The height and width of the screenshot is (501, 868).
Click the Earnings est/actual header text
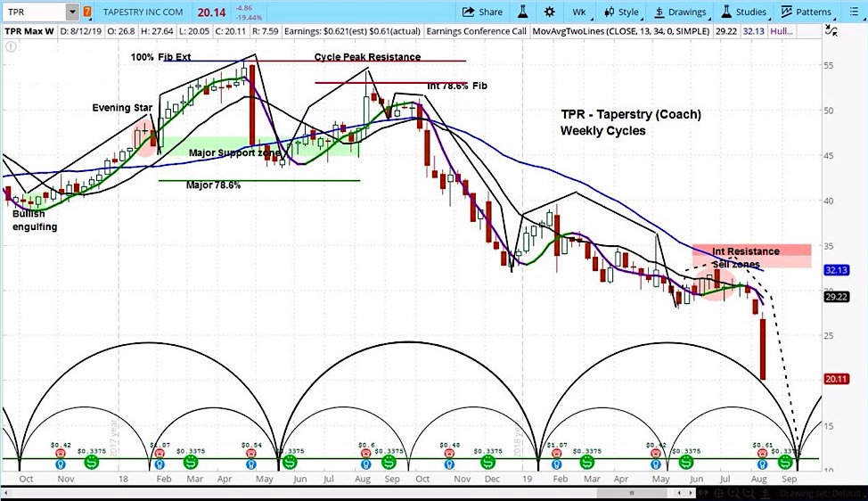352,31
